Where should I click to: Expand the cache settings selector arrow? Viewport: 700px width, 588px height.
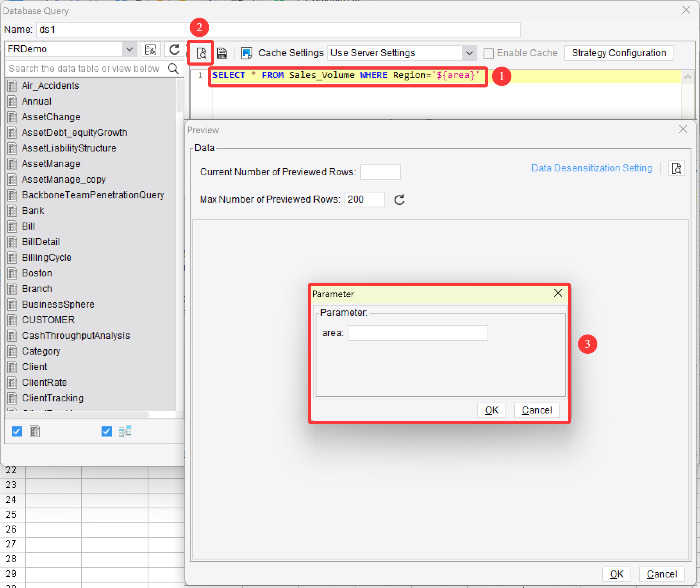(x=470, y=53)
